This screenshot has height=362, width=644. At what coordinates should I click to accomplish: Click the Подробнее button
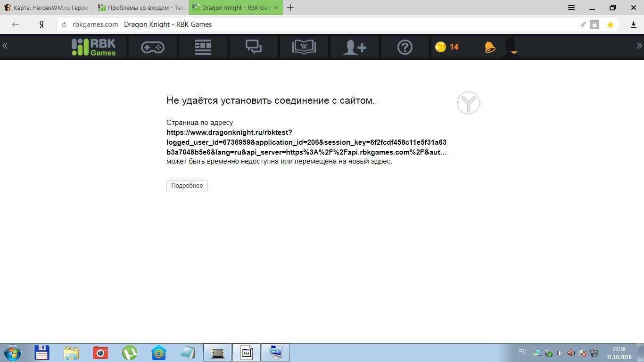[187, 186]
